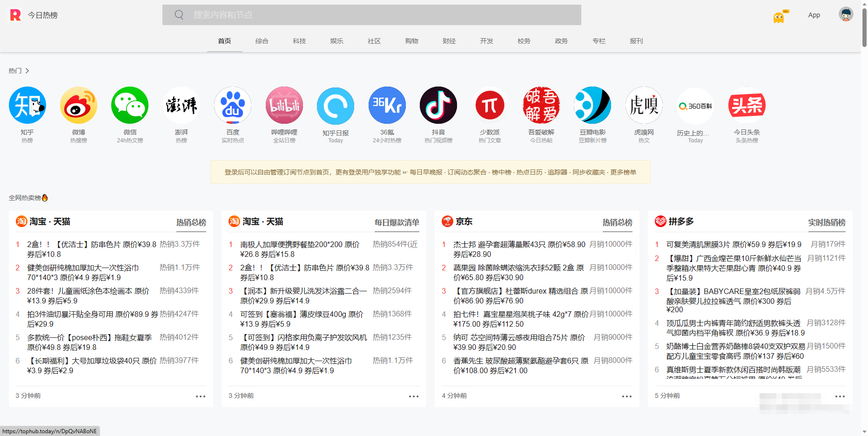Switch to the 财经 tab
The width and height of the screenshot is (868, 436).
449,41
